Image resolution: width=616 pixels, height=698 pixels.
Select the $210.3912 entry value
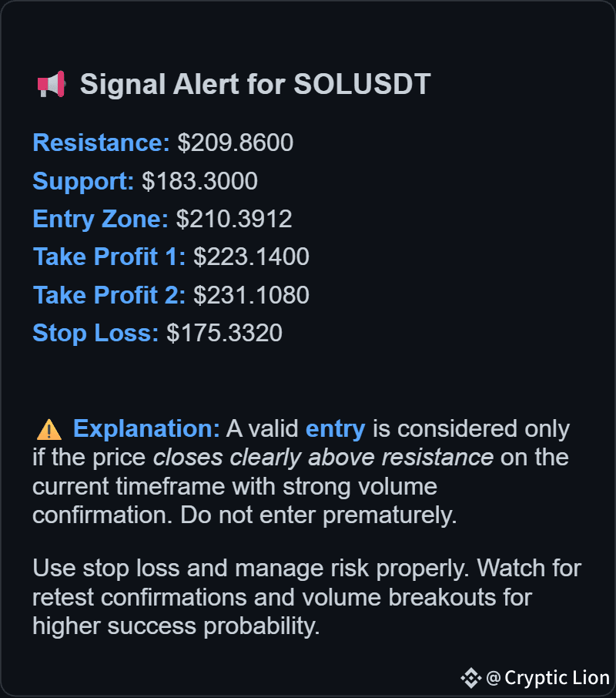pyautogui.click(x=234, y=219)
